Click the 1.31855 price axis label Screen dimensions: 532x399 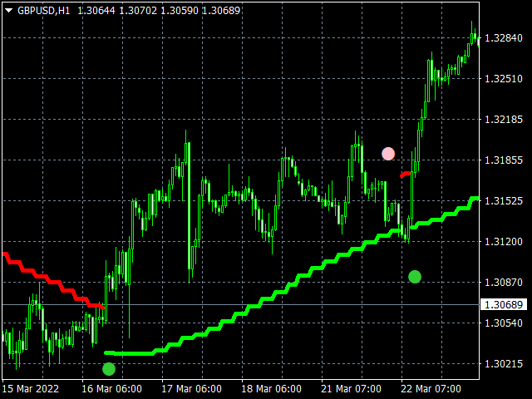click(504, 160)
